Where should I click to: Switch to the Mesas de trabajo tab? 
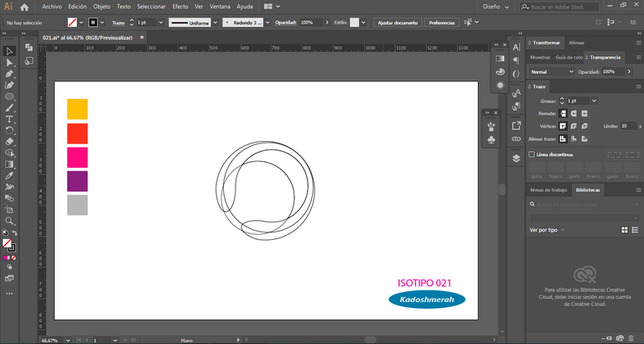[548, 190]
